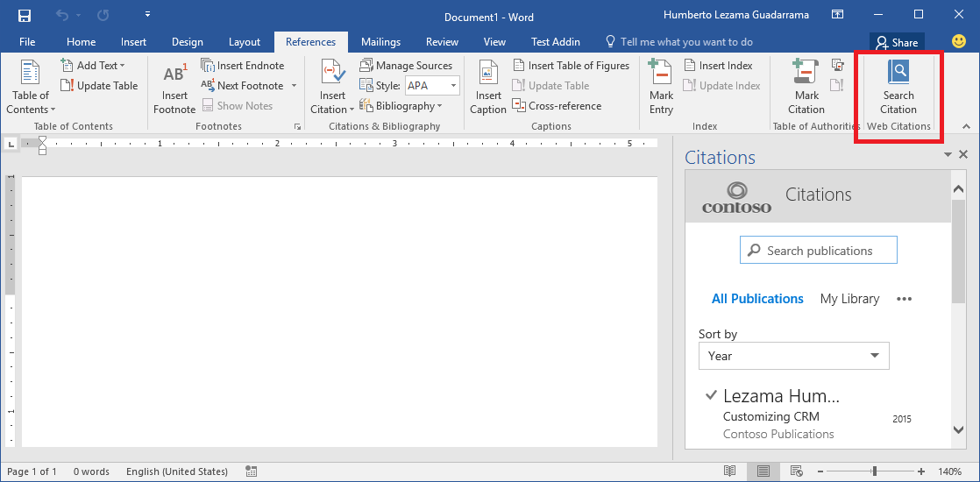Click Cross-reference
Image resolution: width=980 pixels, height=482 pixels.
(x=557, y=106)
